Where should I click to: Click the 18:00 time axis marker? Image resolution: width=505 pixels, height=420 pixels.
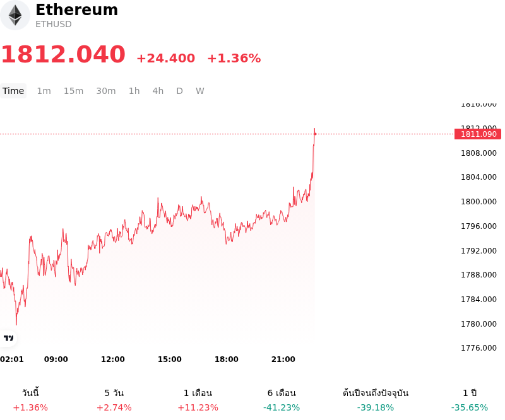click(x=227, y=359)
